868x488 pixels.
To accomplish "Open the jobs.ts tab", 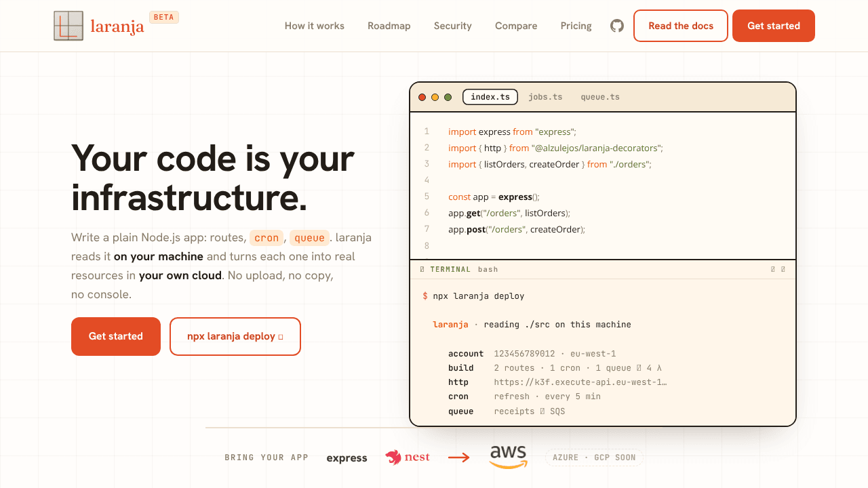I will click(x=546, y=97).
